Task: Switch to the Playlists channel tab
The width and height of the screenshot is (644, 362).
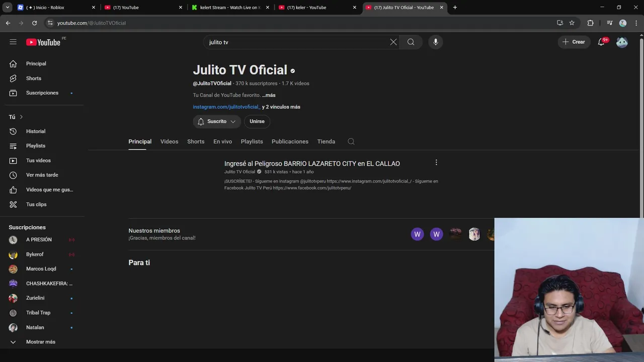Action: click(x=252, y=142)
